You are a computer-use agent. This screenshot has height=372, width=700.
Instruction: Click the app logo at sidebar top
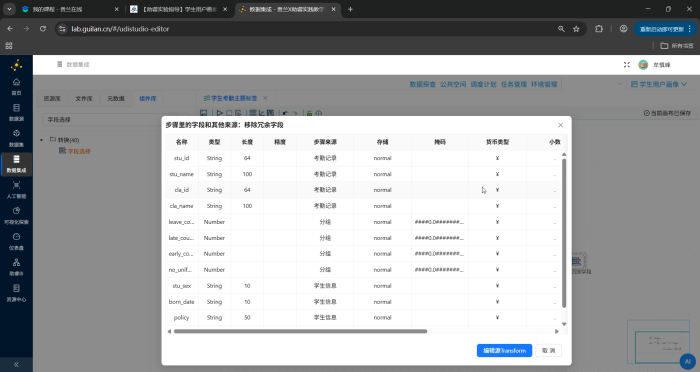click(17, 65)
